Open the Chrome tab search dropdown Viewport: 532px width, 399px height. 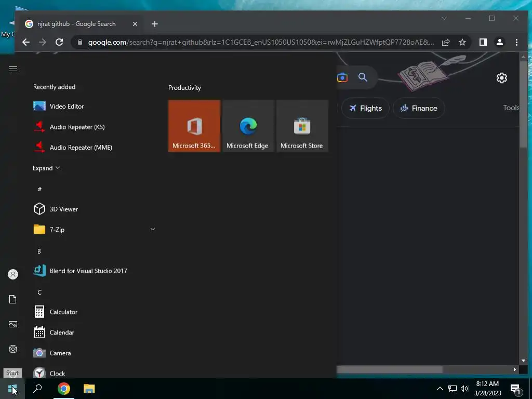coord(444,18)
